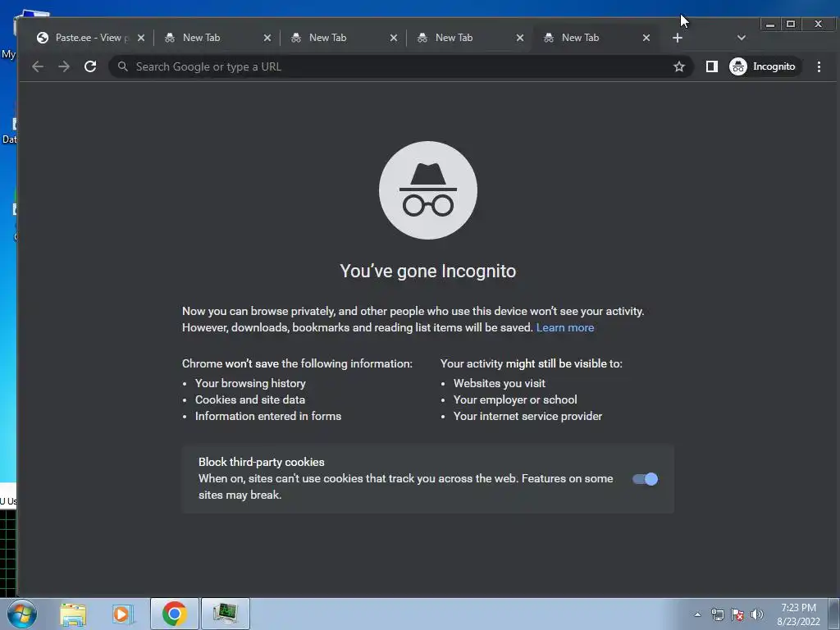The width and height of the screenshot is (840, 630).
Task: Close the second New Tab tab
Action: [x=394, y=38]
